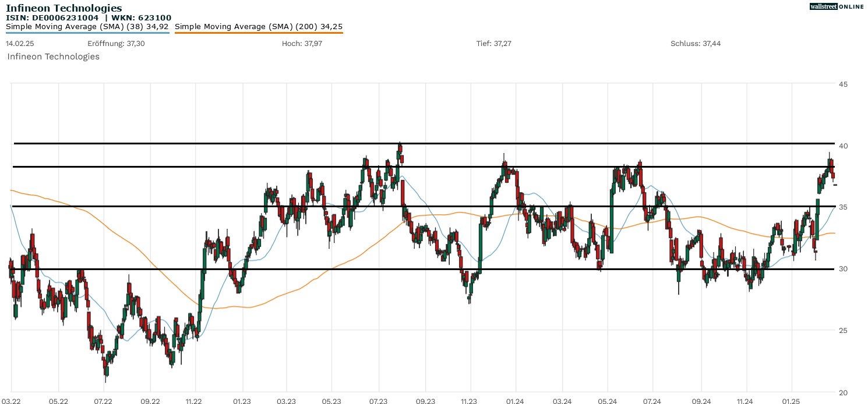This screenshot has width=868, height=404.
Task: Click the Infineon Technologies bold chart title
Action: (x=64, y=8)
